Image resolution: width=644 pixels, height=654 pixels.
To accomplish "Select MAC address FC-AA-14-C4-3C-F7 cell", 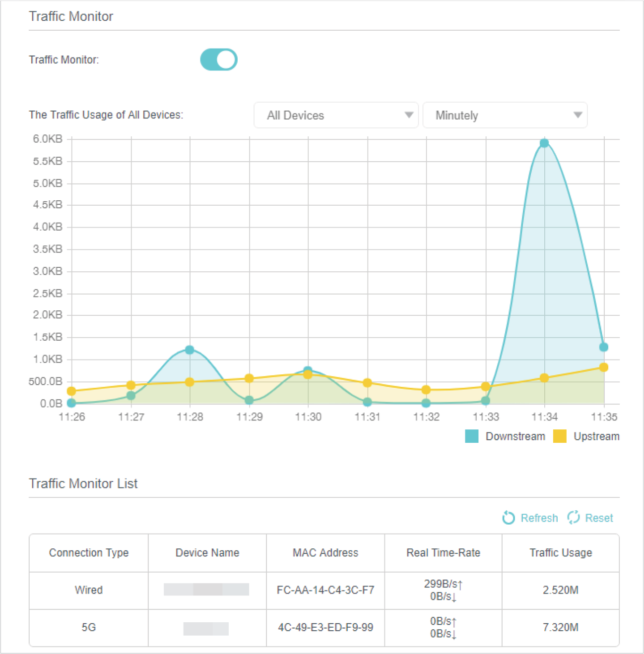I will coord(325,590).
